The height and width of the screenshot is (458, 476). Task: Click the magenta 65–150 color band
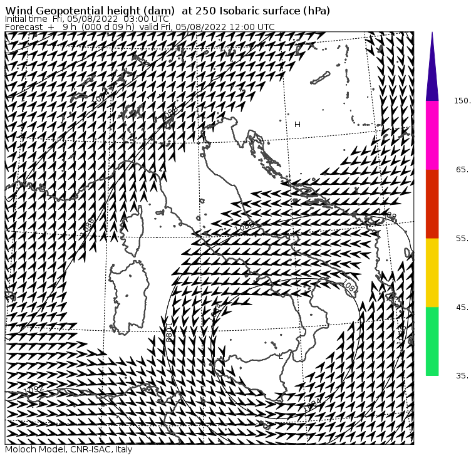(x=432, y=135)
